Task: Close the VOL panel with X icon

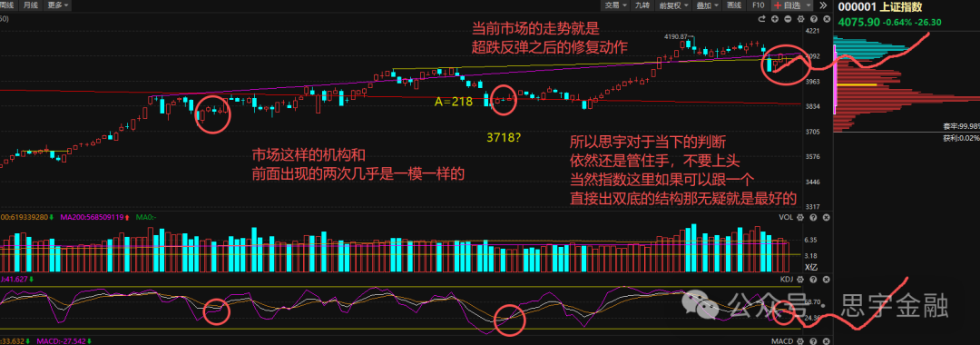Action: click(827, 218)
